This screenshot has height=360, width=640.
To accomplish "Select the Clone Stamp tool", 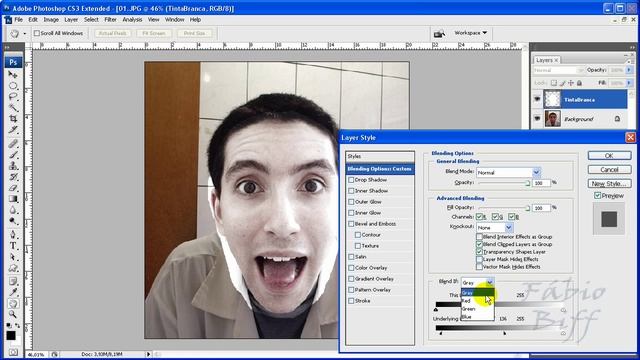I will tap(13, 166).
